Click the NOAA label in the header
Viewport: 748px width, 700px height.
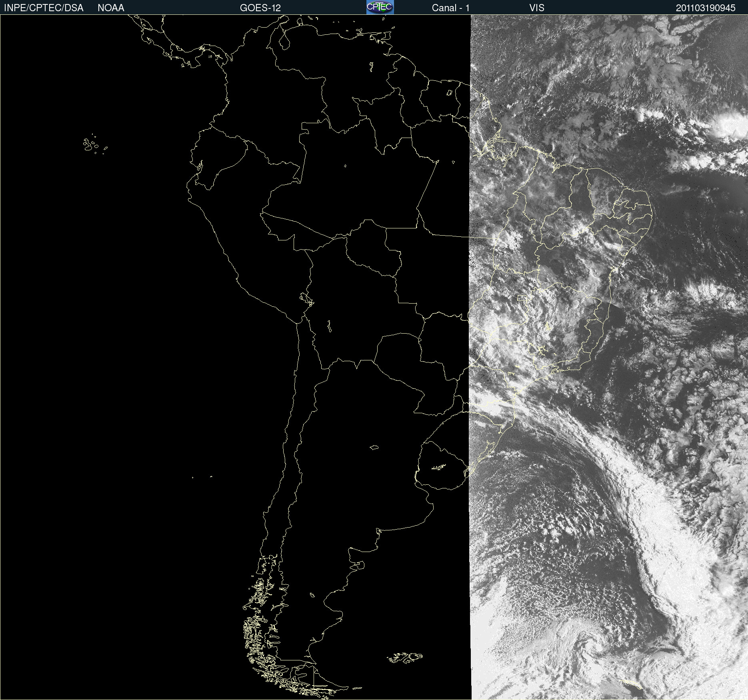(x=111, y=8)
